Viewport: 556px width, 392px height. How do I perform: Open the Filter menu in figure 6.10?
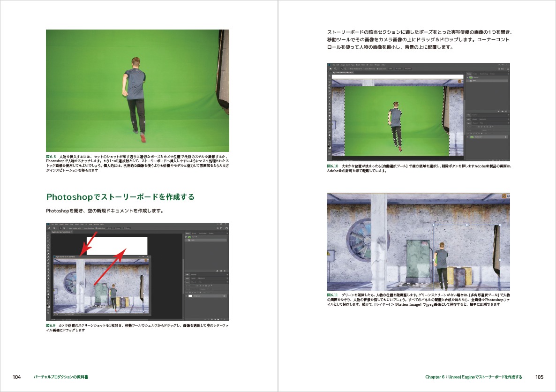click(x=363, y=65)
